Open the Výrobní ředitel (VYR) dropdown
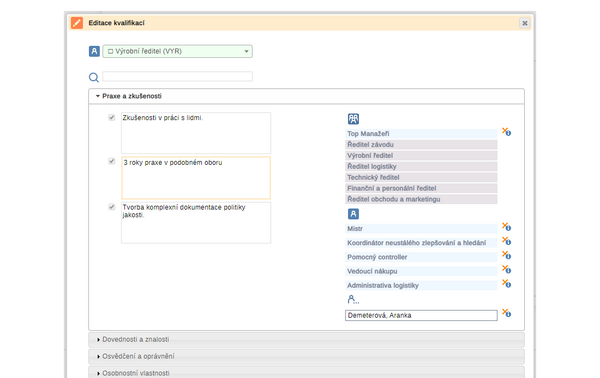The height and width of the screenshot is (378, 600). coord(177,51)
